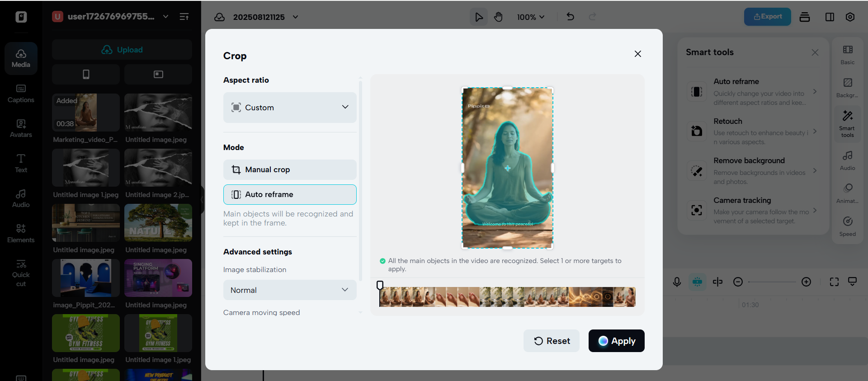Click the crop preview filmstrip

(508, 297)
